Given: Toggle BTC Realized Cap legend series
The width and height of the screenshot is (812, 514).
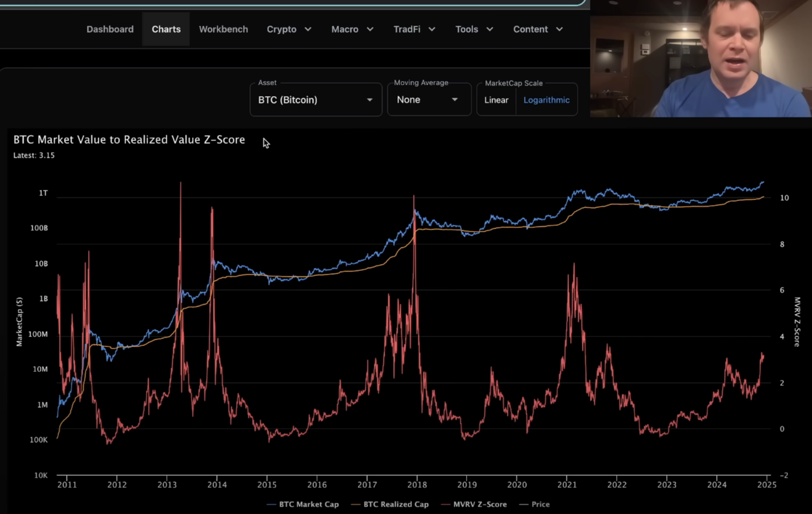Looking at the screenshot, I should 390,504.
